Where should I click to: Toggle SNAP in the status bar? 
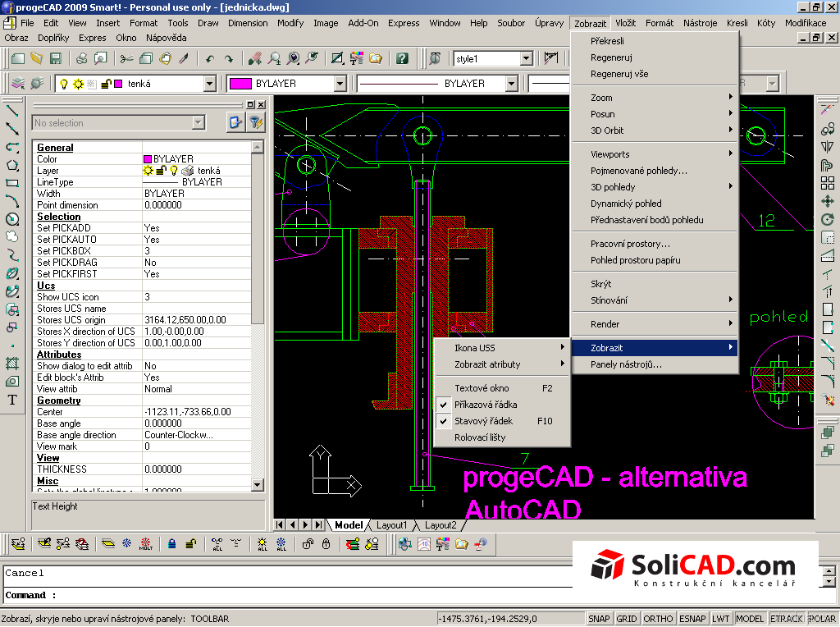(598, 619)
